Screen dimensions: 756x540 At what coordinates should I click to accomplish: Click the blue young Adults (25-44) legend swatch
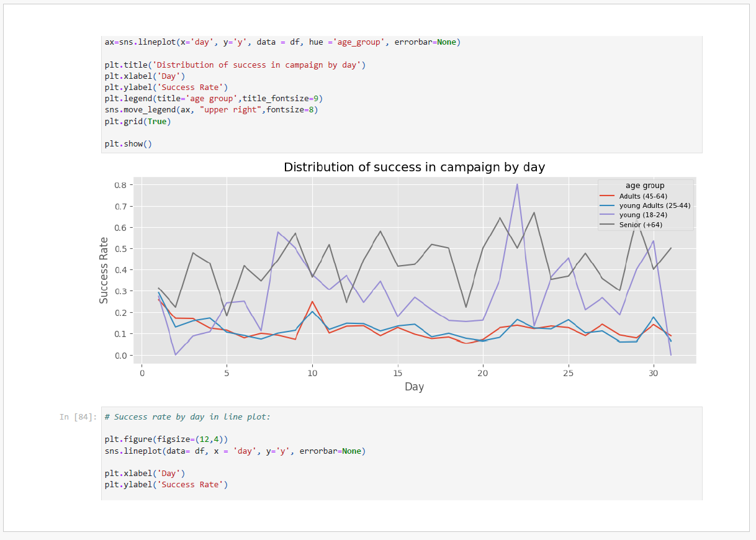pyautogui.click(x=608, y=205)
